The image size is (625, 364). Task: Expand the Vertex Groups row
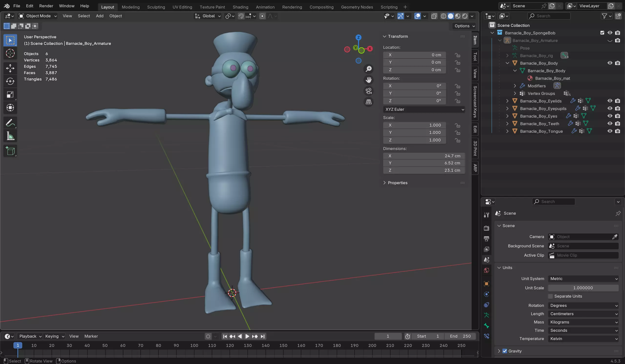515,93
